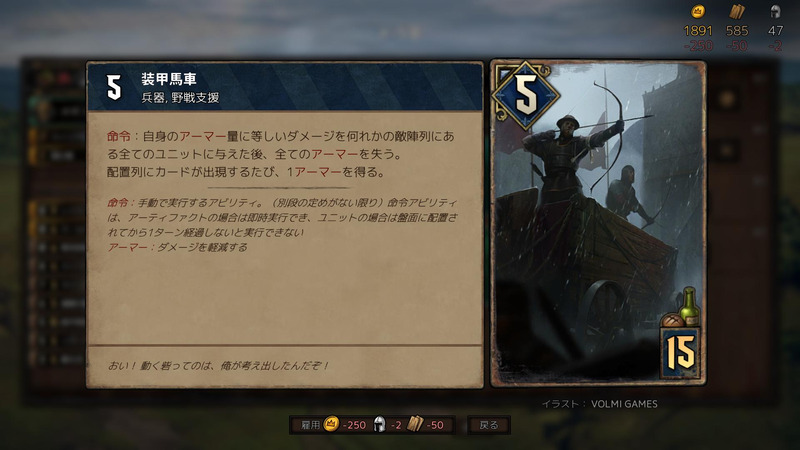The height and width of the screenshot is (450, 800).
Task: Click the 装甲馬車 card title
Action: [x=169, y=79]
